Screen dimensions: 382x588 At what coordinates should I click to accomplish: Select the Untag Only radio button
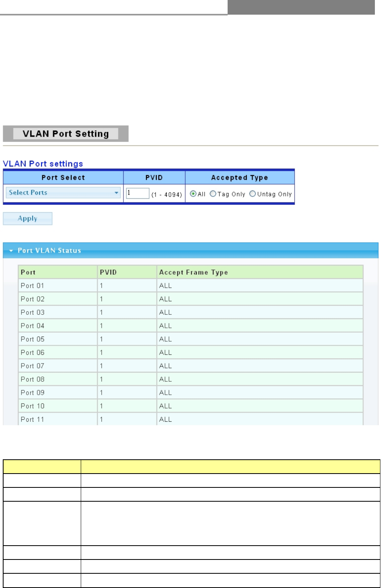[253, 194]
